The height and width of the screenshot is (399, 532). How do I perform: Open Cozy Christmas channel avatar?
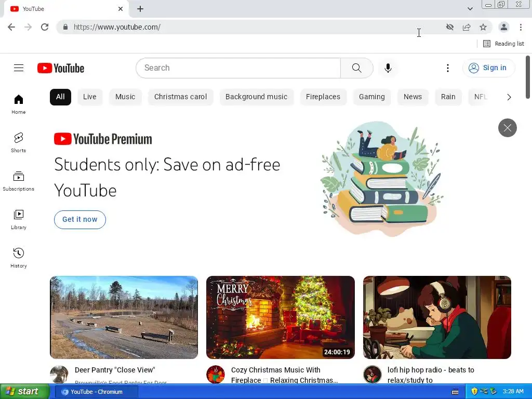coord(216,374)
